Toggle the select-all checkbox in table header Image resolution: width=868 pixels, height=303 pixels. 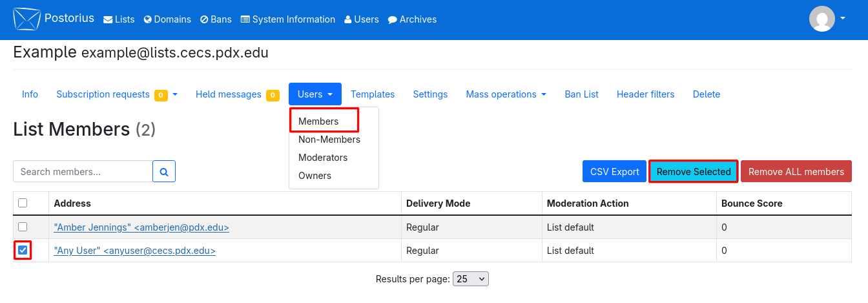point(23,203)
